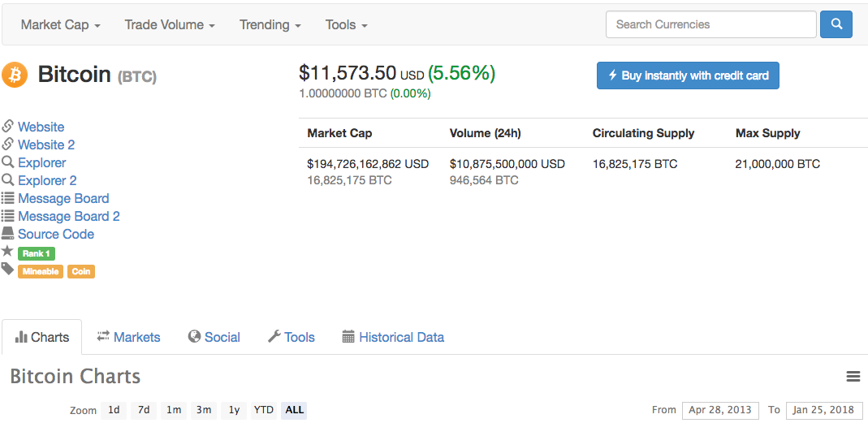Click the To date field Jan 25, 2018
The image size is (868, 423).
pyautogui.click(x=823, y=410)
